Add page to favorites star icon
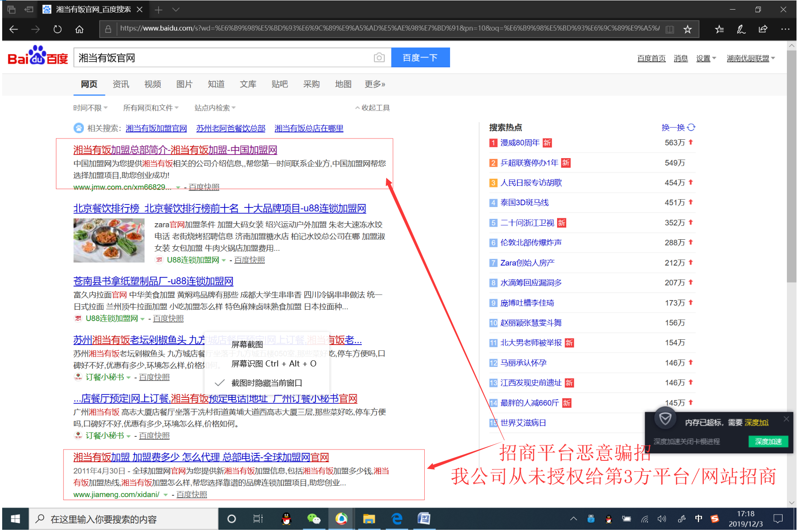The image size is (800, 532). (687, 29)
